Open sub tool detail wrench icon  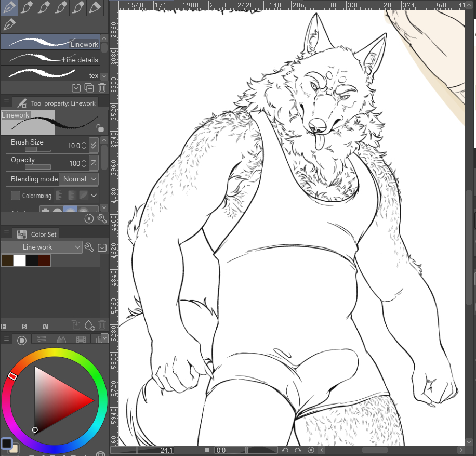tap(102, 218)
